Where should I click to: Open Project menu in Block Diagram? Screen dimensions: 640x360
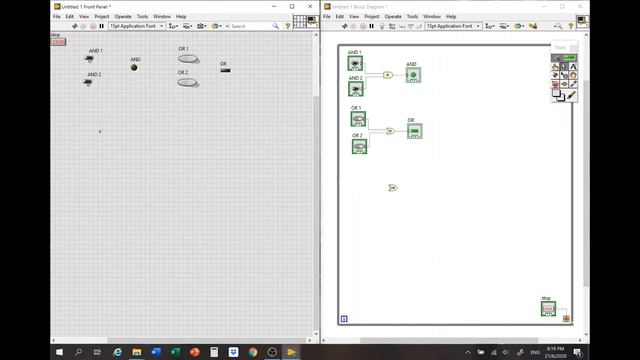[x=371, y=16]
